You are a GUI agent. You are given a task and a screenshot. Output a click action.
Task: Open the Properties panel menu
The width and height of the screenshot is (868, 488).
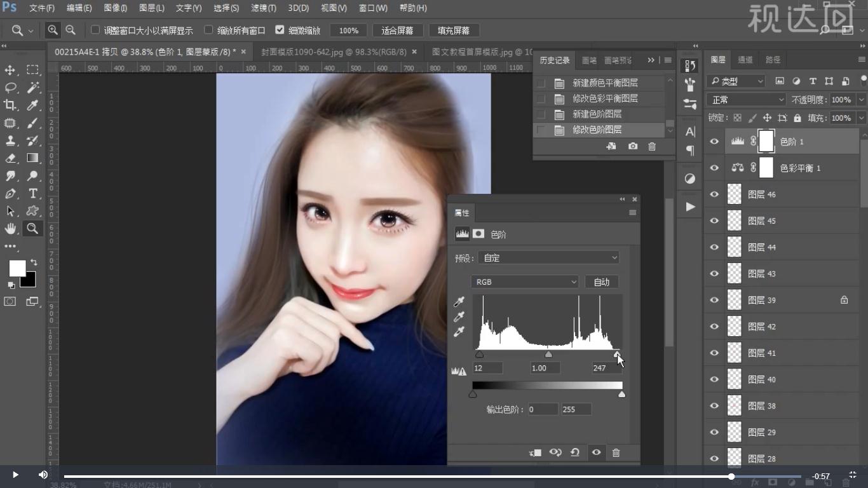pyautogui.click(x=633, y=213)
